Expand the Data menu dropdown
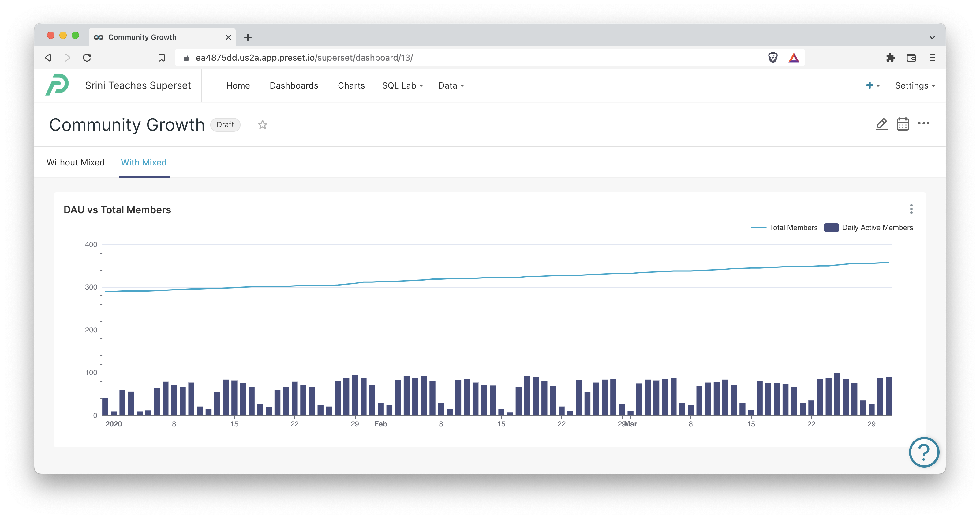Image resolution: width=980 pixels, height=519 pixels. coord(451,86)
